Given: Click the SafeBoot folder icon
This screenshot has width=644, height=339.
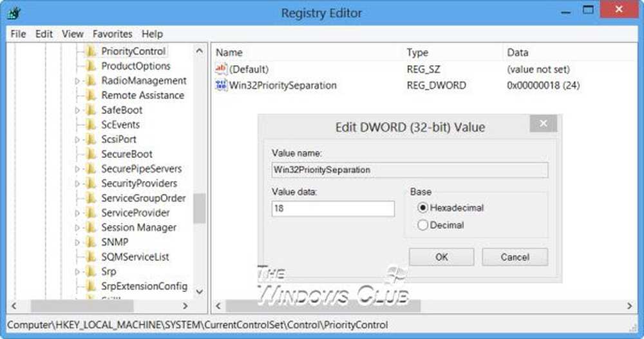Looking at the screenshot, I should (90, 110).
